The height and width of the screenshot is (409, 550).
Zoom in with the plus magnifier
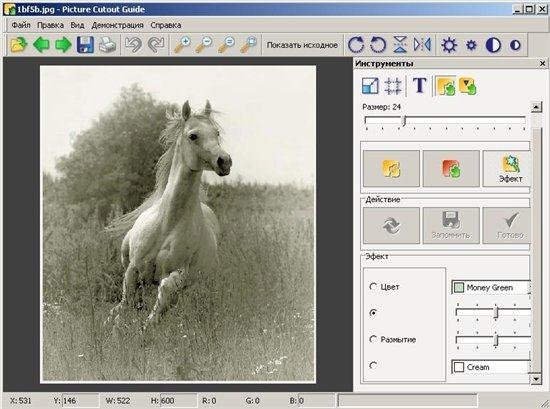[182, 45]
